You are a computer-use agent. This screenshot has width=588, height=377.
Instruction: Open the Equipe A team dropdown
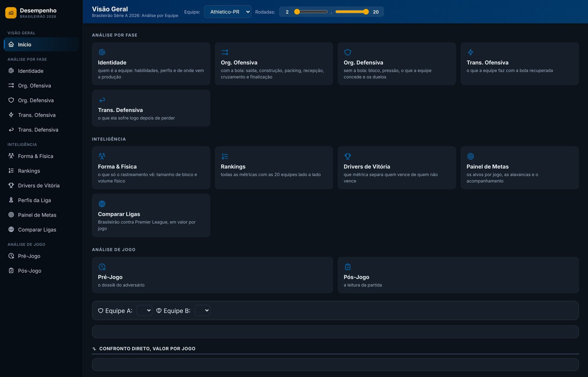[144, 310]
